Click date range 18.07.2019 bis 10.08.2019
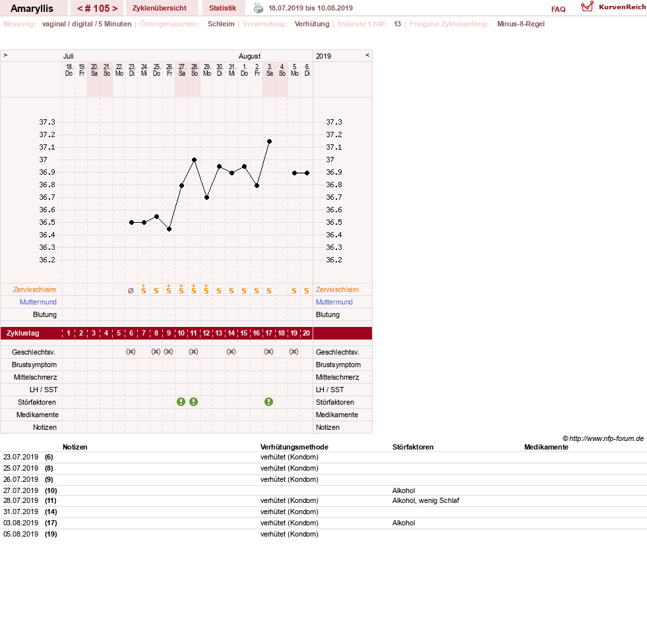Image resolution: width=647 pixels, height=644 pixels. tap(310, 8)
